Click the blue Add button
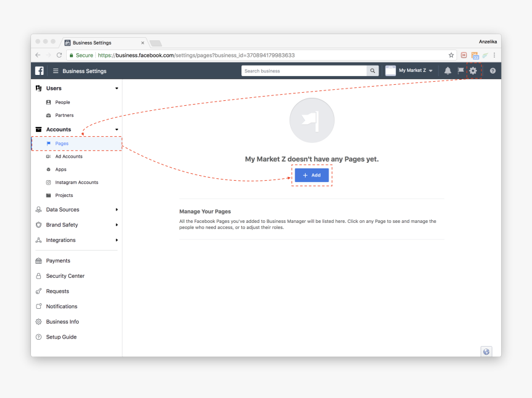The width and height of the screenshot is (532, 398). pyautogui.click(x=312, y=175)
